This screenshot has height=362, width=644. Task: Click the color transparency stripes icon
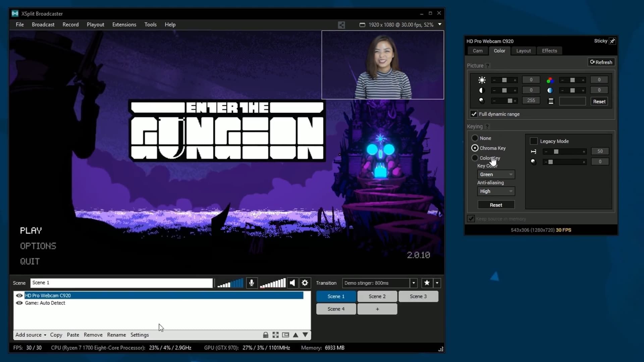(551, 101)
